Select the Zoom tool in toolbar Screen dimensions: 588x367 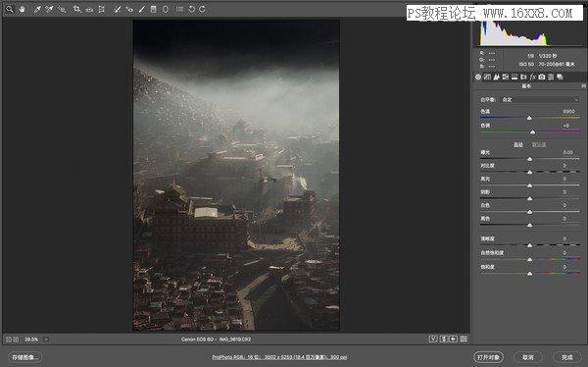point(10,9)
